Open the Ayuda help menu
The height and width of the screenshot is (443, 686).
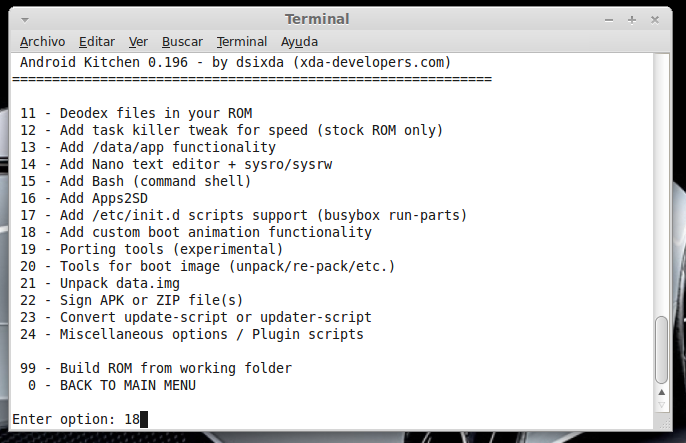[x=300, y=41]
